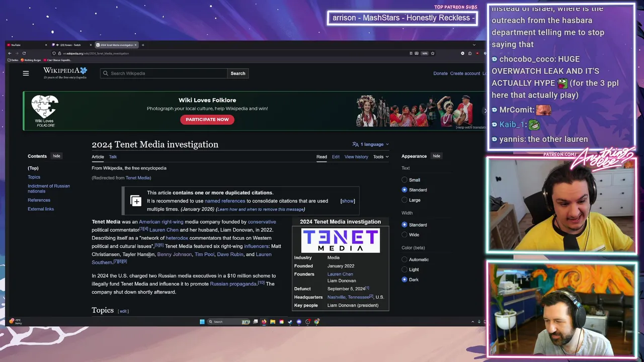The image size is (644, 362).
Task: Select Small text size radio button
Action: (405, 180)
